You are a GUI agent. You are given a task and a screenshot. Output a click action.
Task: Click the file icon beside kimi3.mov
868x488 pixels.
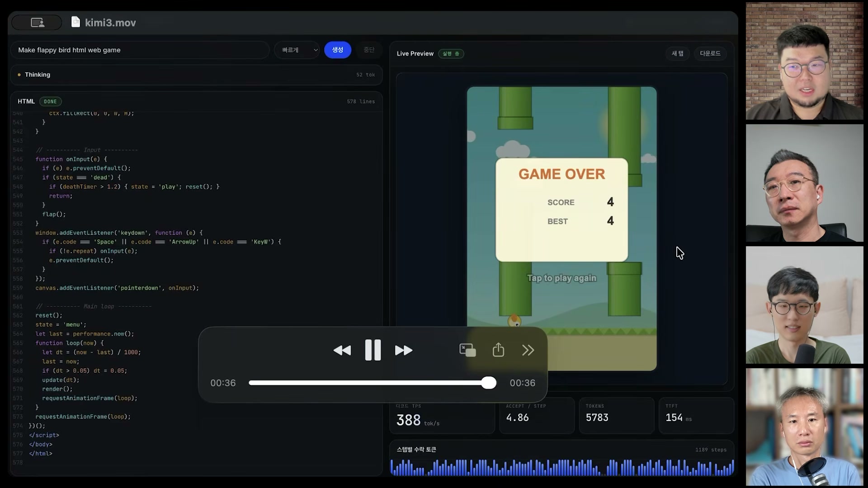point(75,22)
